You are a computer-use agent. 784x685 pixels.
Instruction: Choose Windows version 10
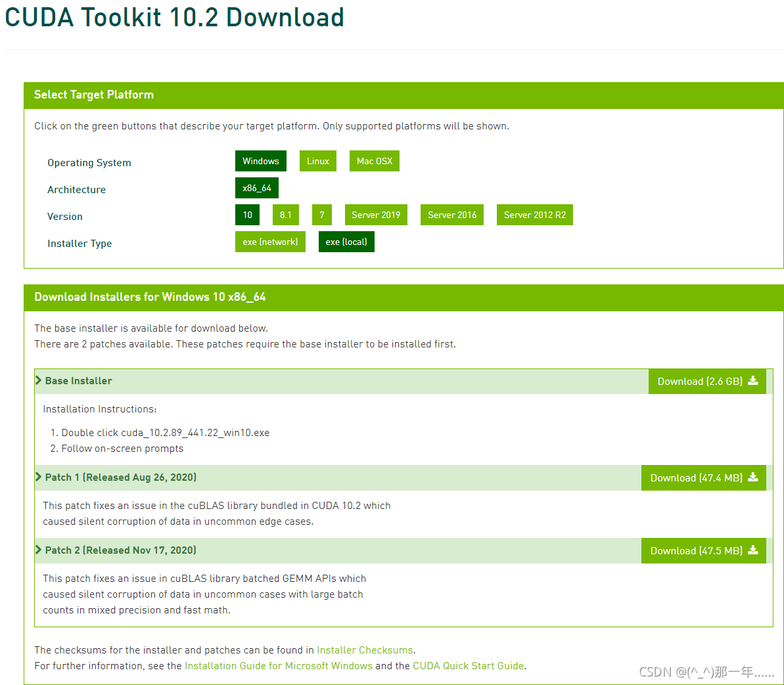click(x=247, y=215)
